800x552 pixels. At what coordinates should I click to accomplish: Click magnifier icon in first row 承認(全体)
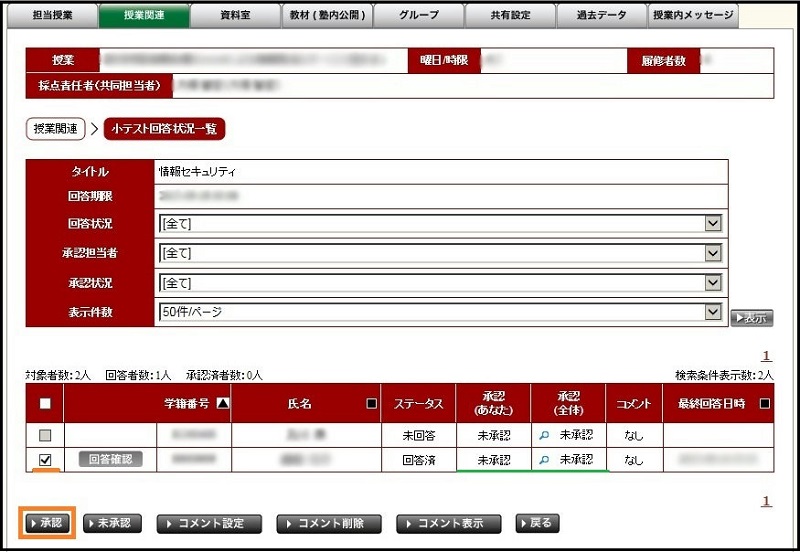point(544,435)
